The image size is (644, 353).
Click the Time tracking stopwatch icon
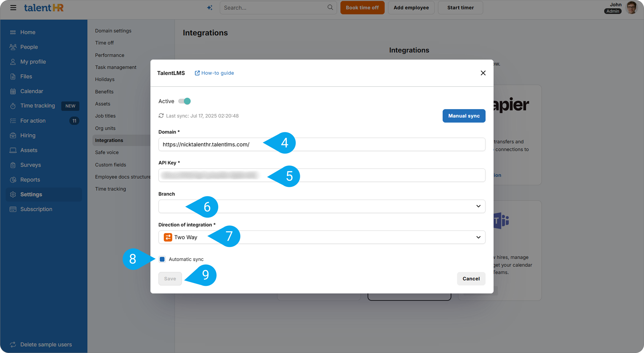click(13, 106)
